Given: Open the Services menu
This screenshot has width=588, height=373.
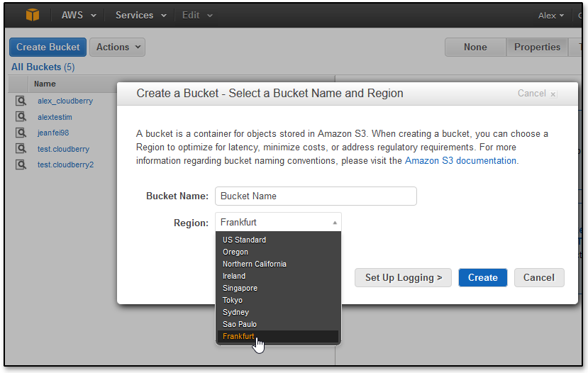Looking at the screenshot, I should 140,15.
